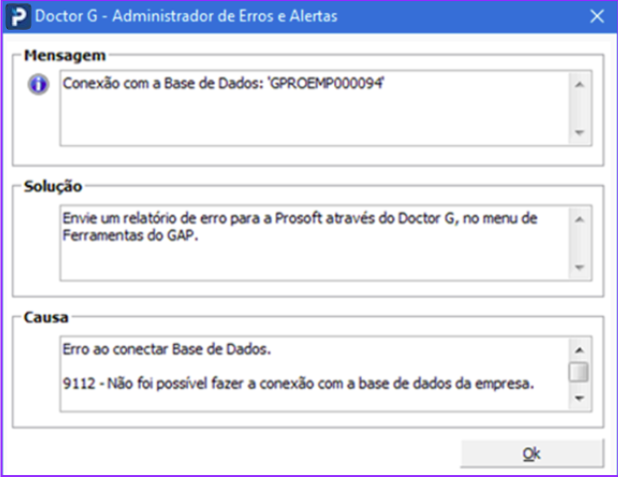Close the Doctor G dialog window
The height and width of the screenshot is (477, 618).
click(597, 17)
